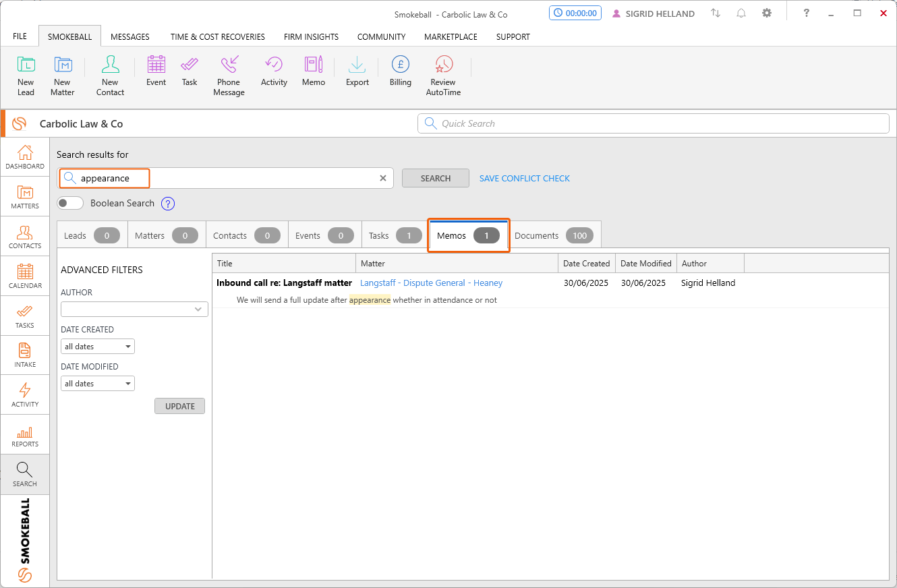Switch to MESSAGES ribbon tab
The width and height of the screenshot is (897, 588).
(x=130, y=36)
